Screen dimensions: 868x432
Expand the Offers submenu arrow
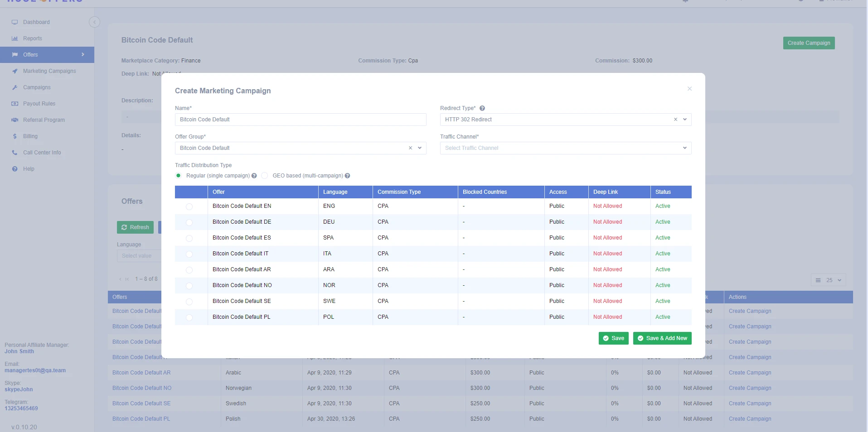pos(83,55)
